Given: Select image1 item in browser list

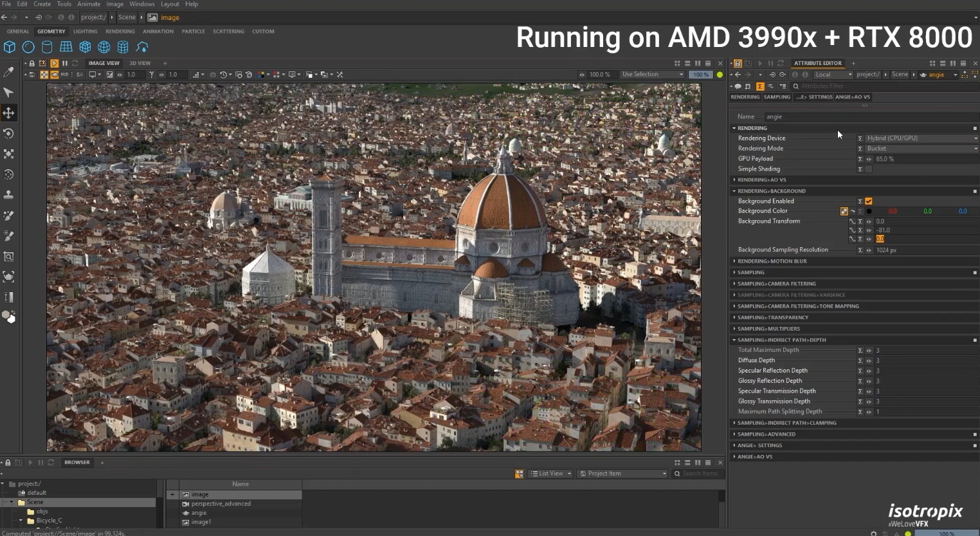Looking at the screenshot, I should [201, 522].
